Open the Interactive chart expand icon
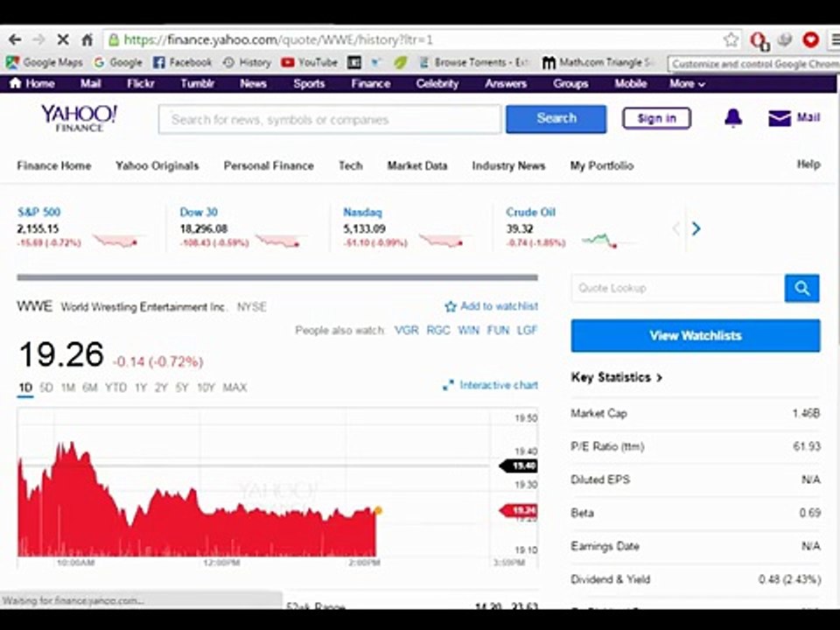The width and height of the screenshot is (840, 630). (448, 385)
